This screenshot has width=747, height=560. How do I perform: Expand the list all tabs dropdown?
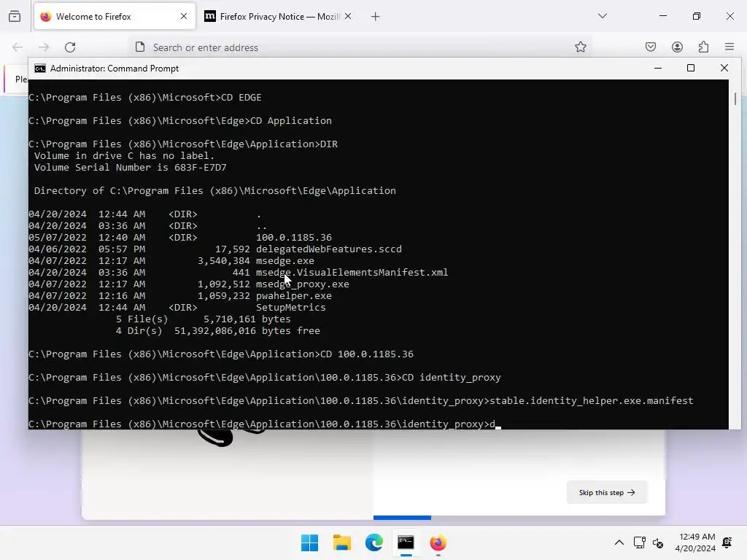(x=603, y=16)
